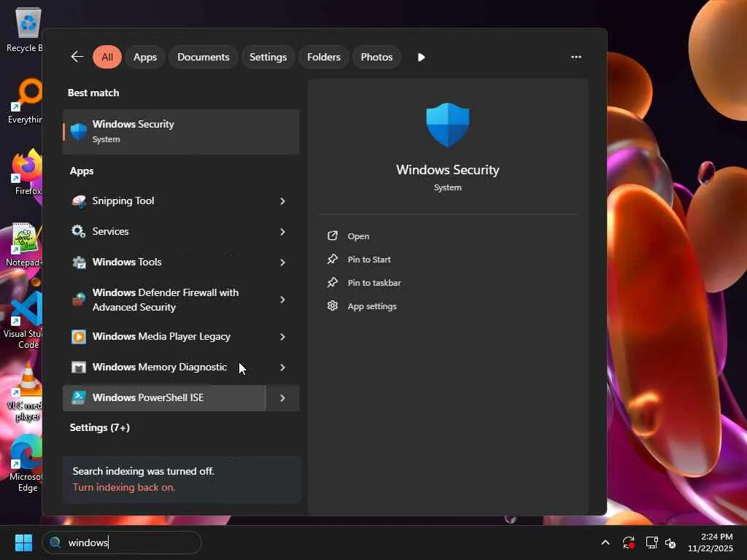Select the Visual Studio Code desktop shortcut
747x560 pixels.
24,320
